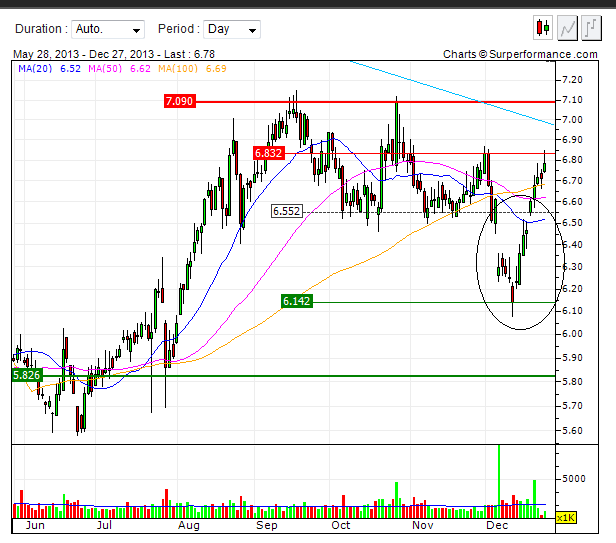616x543 pixels.
Task: Click the Jul month axis label
Action: coord(104,525)
